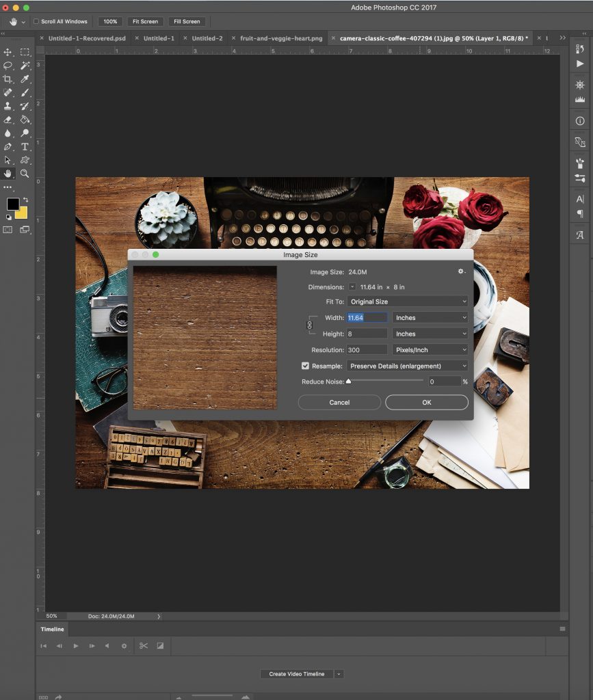The height and width of the screenshot is (700, 593).
Task: Select the Lasso tool
Action: coord(8,66)
